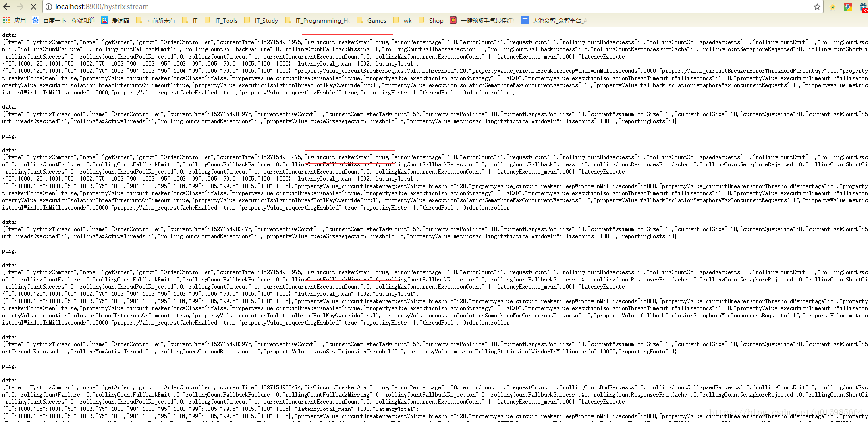Expand the IT_Tools bookmark folder
Viewport: 868px width, 422px height.
(x=221, y=20)
